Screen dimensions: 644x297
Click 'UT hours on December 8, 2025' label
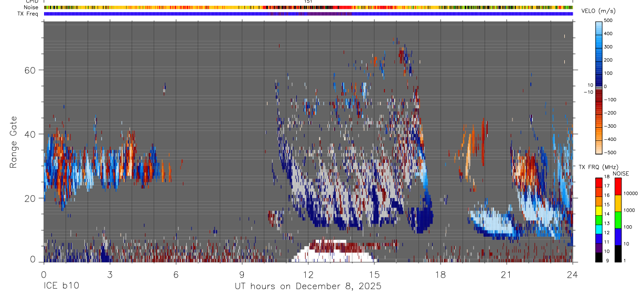click(x=308, y=286)
